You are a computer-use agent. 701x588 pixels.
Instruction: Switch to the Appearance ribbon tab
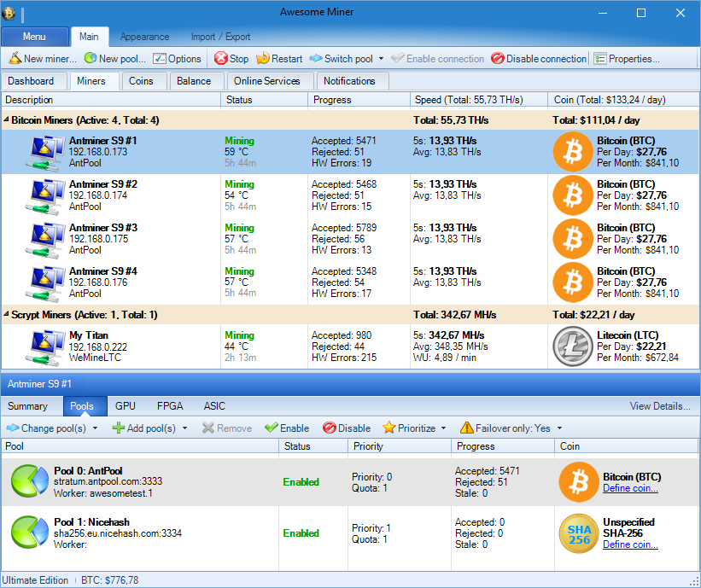[144, 37]
